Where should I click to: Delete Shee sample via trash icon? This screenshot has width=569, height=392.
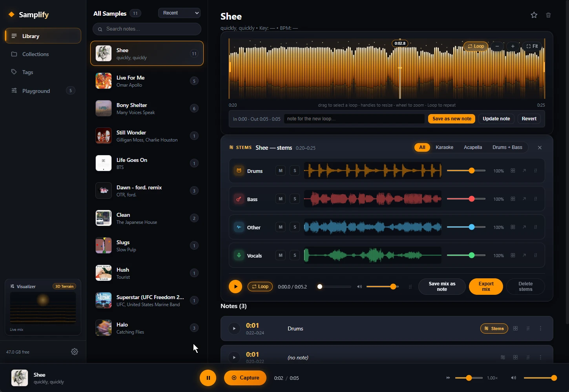549,15
